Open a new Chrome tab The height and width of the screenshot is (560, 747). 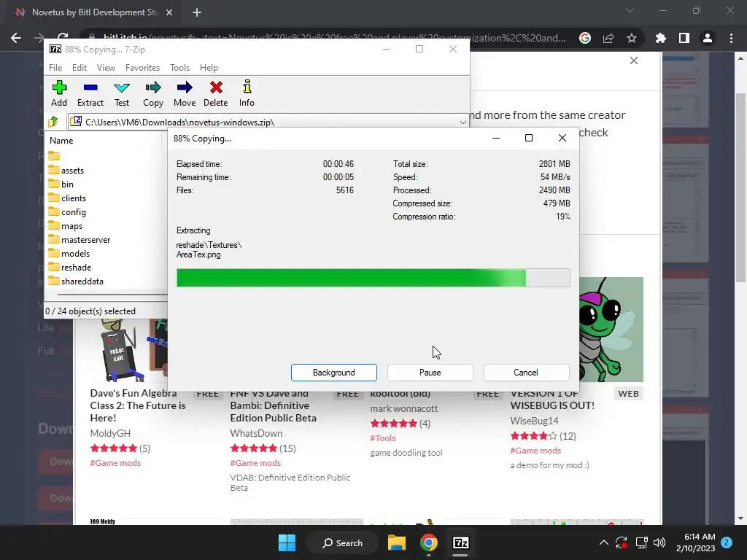[197, 12]
